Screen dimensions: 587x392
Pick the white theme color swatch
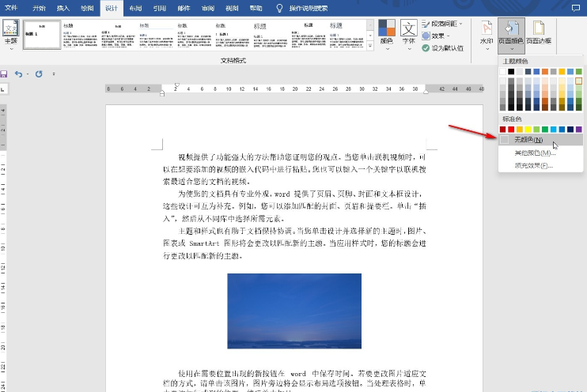click(503, 71)
